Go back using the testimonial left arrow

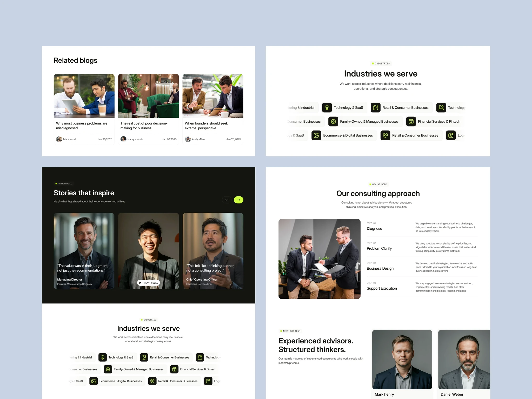tap(227, 200)
